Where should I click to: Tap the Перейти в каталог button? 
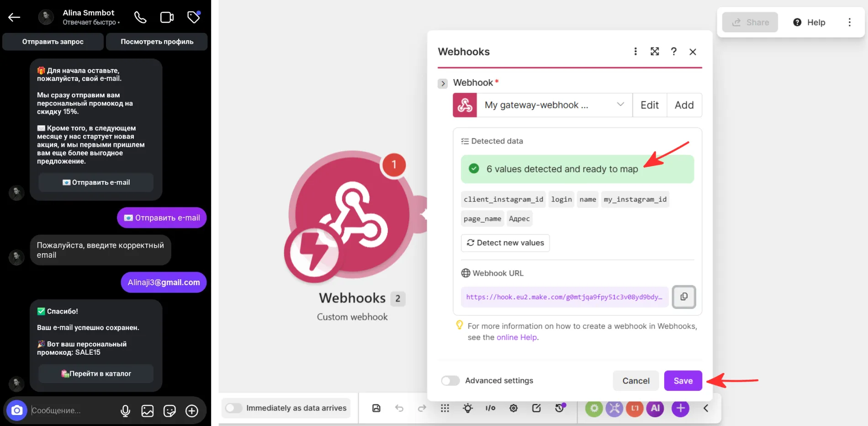tap(96, 373)
